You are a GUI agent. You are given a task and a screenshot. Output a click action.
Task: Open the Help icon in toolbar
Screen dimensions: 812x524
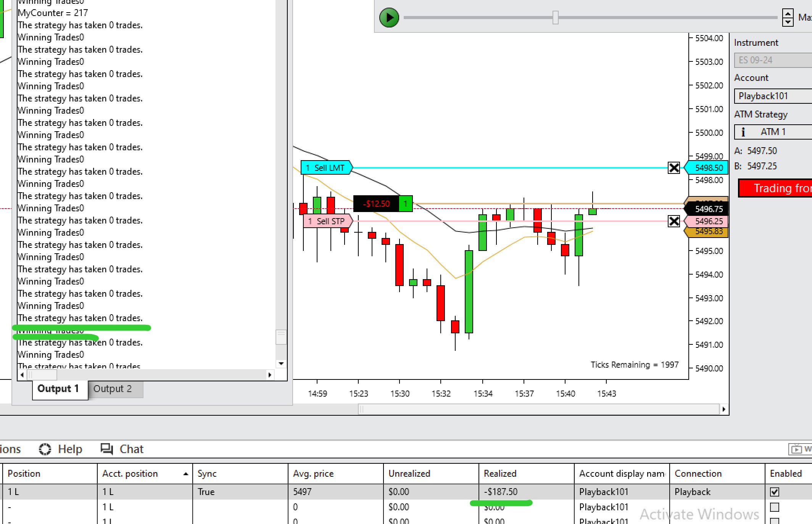tap(45, 449)
